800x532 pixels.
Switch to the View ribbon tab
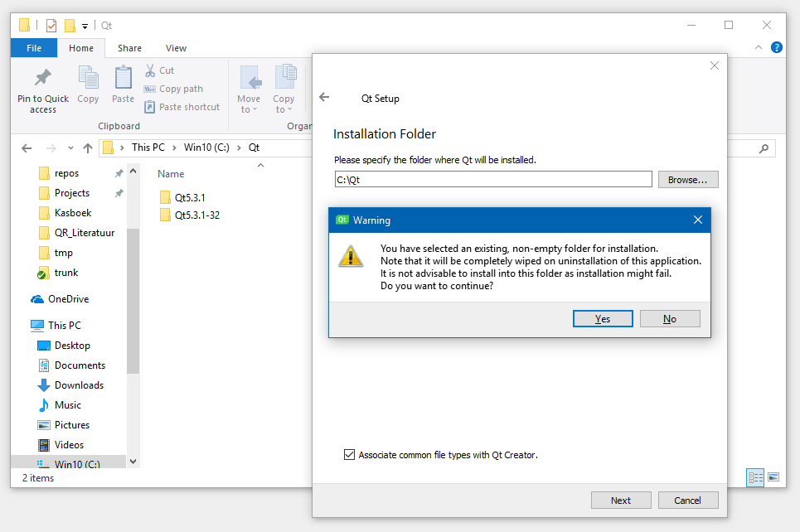[x=176, y=48]
